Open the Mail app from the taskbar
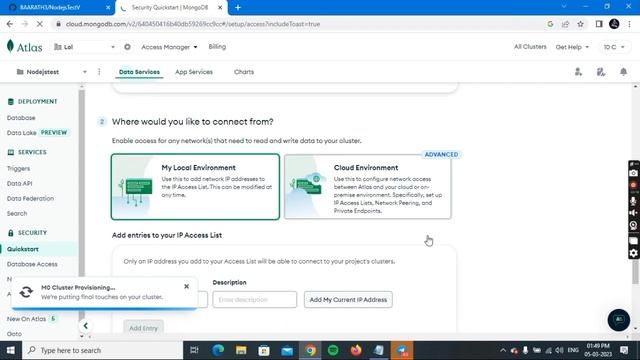 pyautogui.click(x=287, y=350)
